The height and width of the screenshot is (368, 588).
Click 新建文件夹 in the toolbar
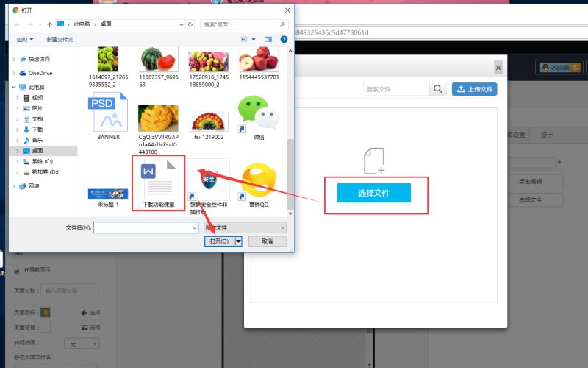(60, 40)
